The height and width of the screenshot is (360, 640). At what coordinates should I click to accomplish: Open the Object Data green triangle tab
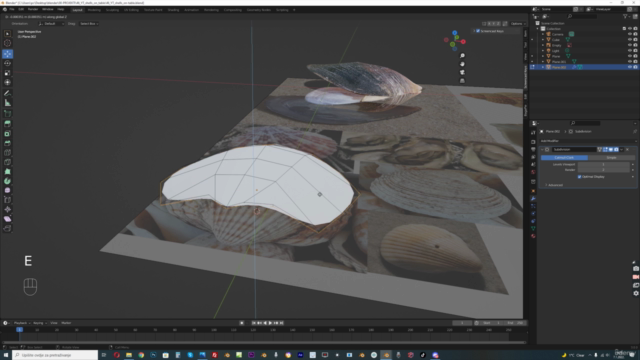point(533,228)
